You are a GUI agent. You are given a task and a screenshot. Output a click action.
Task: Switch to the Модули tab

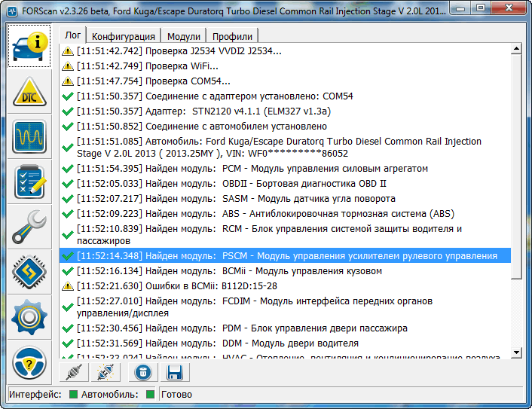183,36
